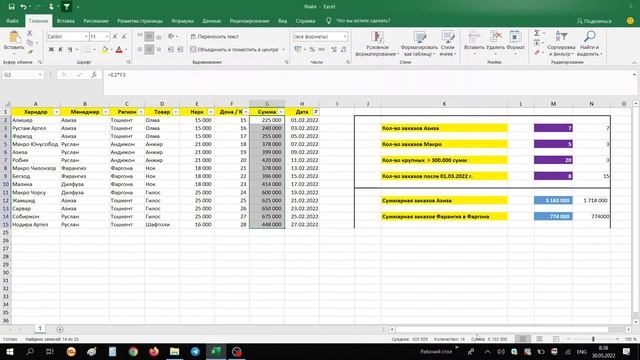Increase the indent level
Screen dimensions: 640x360
(180, 49)
